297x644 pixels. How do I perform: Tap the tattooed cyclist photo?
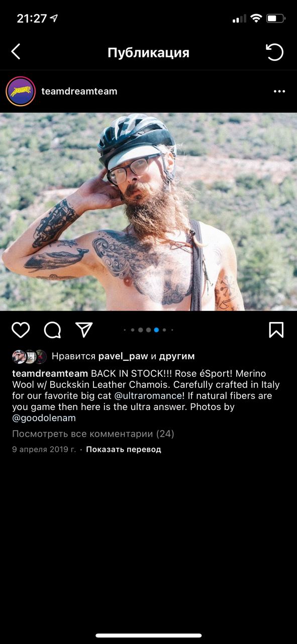148,211
